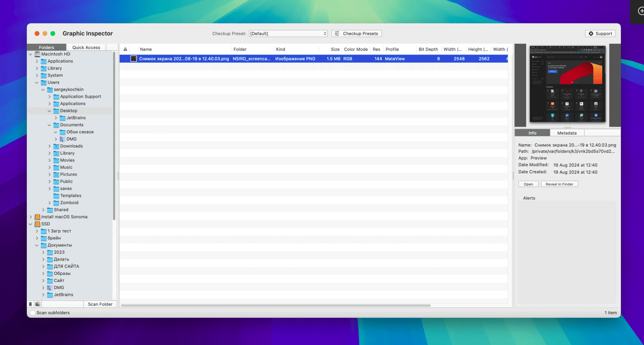This screenshot has width=644, height=345.
Task: Expand the Zomboid folder
Action: tap(49, 203)
